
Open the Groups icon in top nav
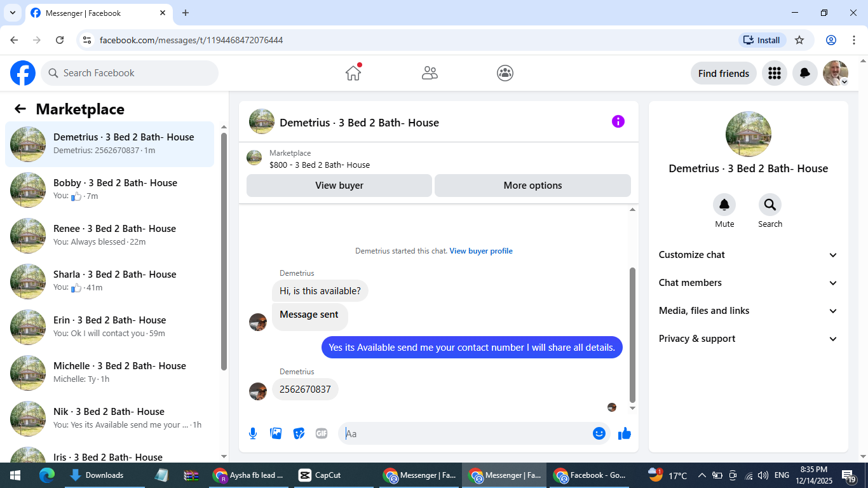pyautogui.click(x=505, y=73)
